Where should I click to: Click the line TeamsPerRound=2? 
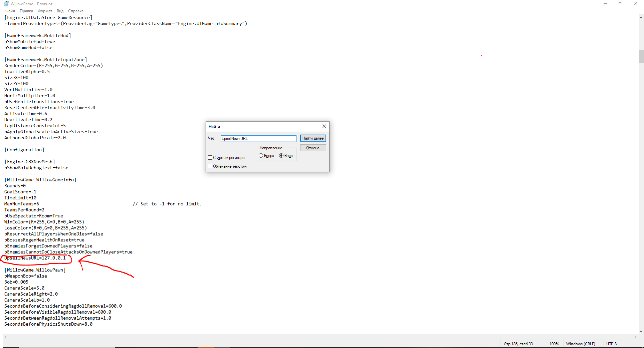tap(24, 210)
